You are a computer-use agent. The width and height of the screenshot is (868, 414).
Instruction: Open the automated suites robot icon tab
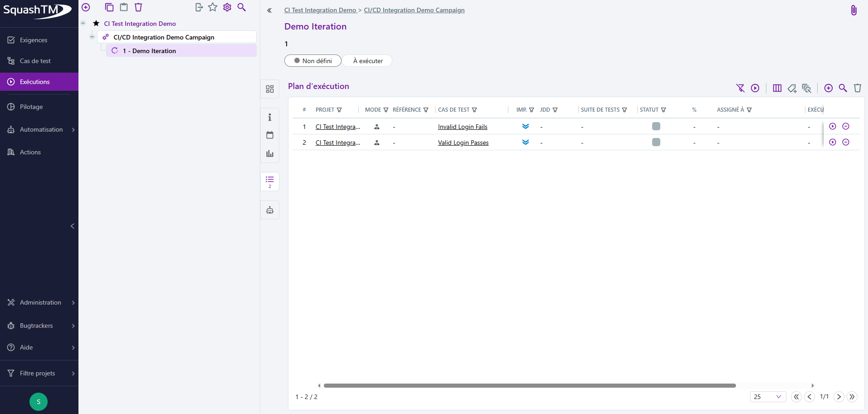[270, 210]
